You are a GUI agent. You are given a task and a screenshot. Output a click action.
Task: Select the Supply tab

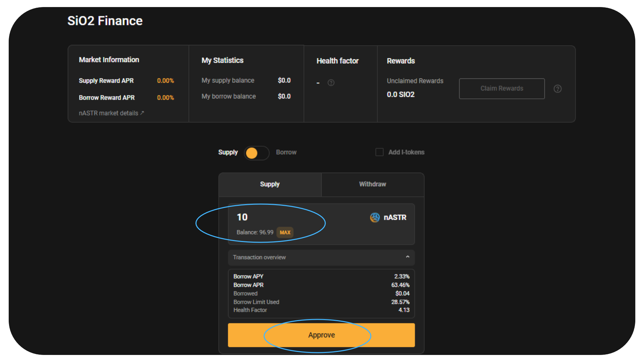(270, 184)
